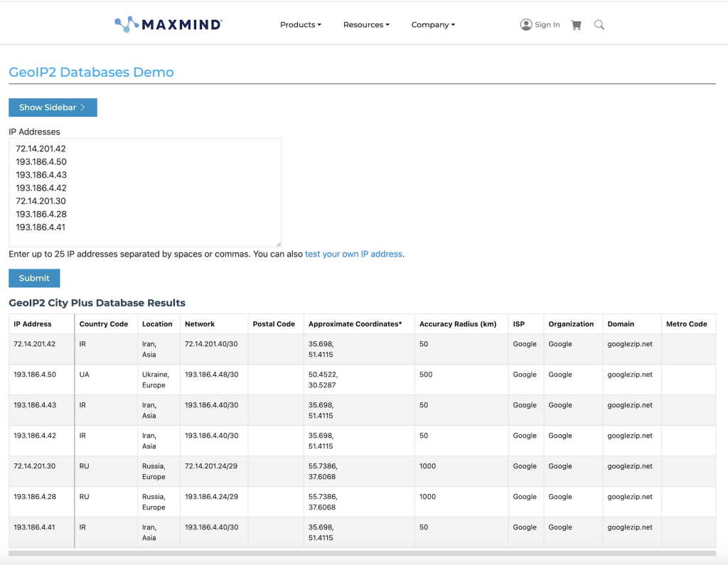Image resolution: width=728 pixels, height=565 pixels.
Task: Open the shopping cart icon
Action: pos(576,25)
